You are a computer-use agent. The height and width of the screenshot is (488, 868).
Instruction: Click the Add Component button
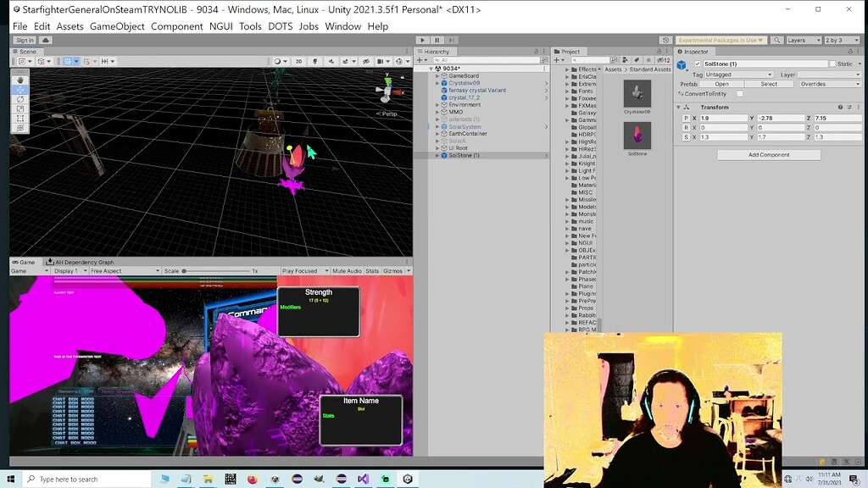pos(768,155)
